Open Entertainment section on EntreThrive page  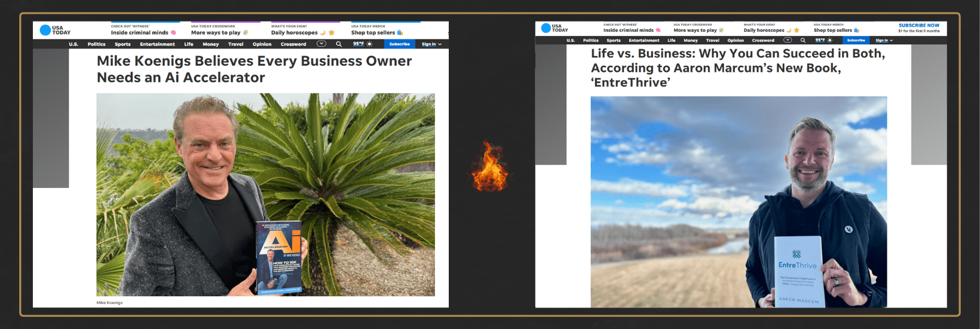[644, 40]
